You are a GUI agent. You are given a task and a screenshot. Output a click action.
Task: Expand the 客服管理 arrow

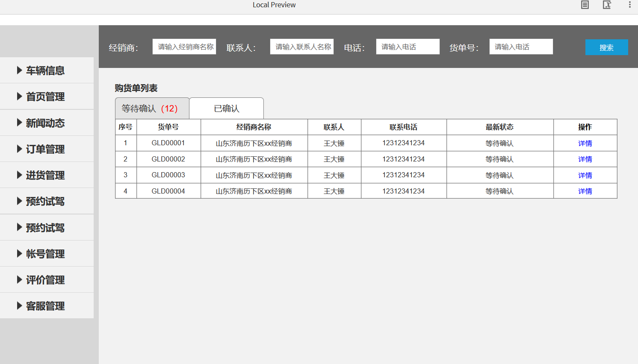pyautogui.click(x=19, y=305)
